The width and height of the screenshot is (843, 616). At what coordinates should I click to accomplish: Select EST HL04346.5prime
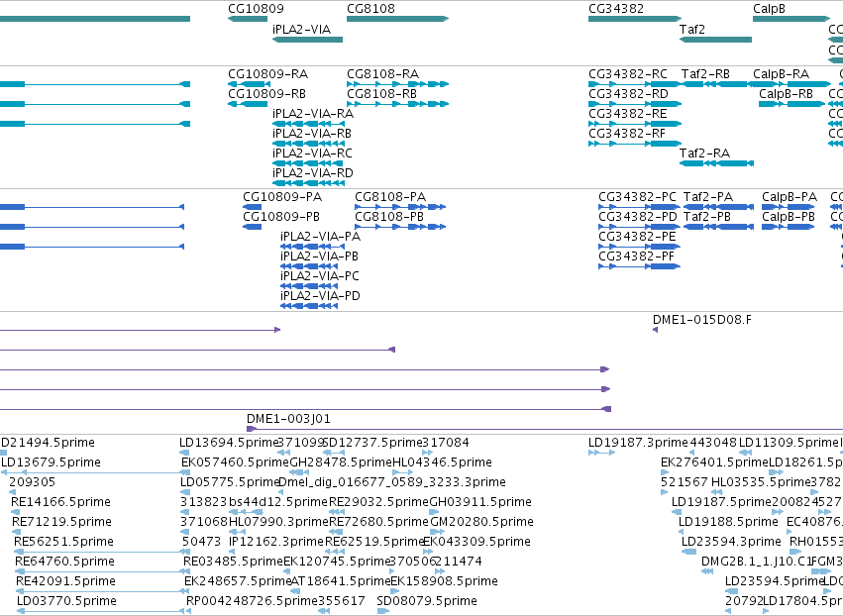coord(402,473)
